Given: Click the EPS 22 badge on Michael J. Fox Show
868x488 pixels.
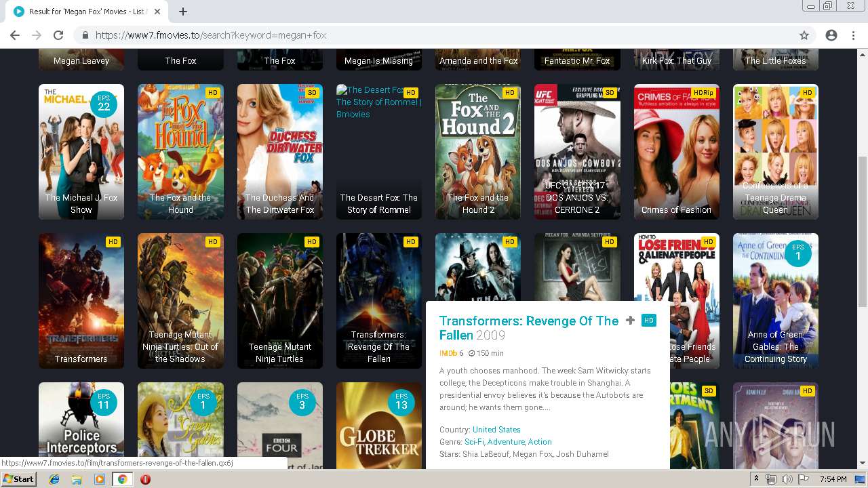Looking at the screenshot, I should point(104,104).
